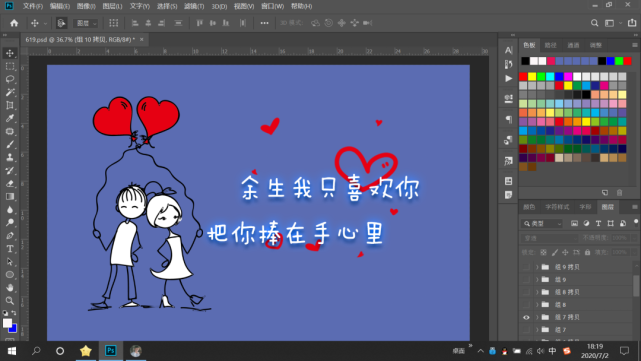
Task: Click the foreground color box
Action: [x=7, y=323]
